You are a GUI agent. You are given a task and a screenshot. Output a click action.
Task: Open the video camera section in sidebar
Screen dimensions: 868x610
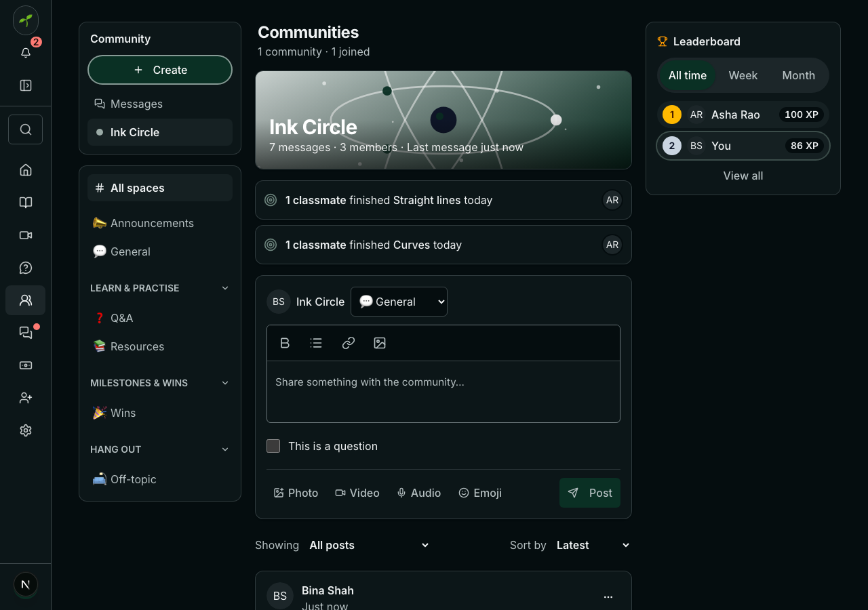point(26,235)
